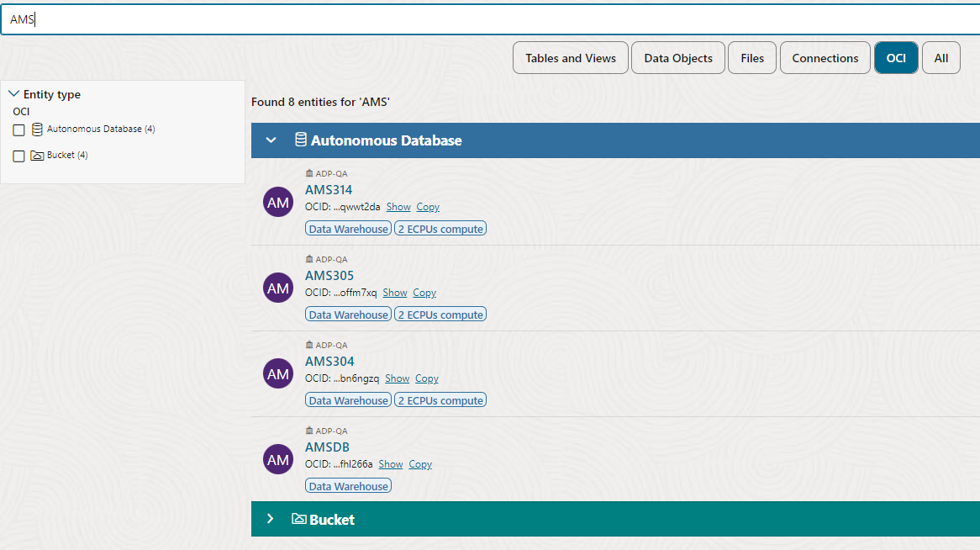The width and height of the screenshot is (980, 550).
Task: Click the Data Warehouse badge under AMS304
Action: pyautogui.click(x=347, y=399)
